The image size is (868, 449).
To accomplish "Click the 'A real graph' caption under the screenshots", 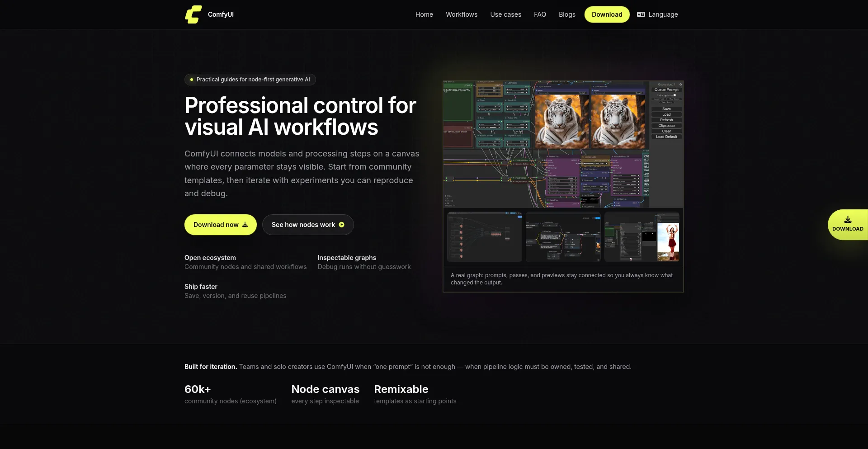I will pos(561,279).
